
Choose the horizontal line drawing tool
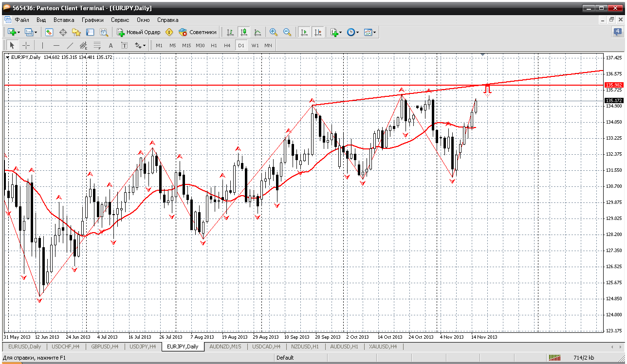[56, 45]
